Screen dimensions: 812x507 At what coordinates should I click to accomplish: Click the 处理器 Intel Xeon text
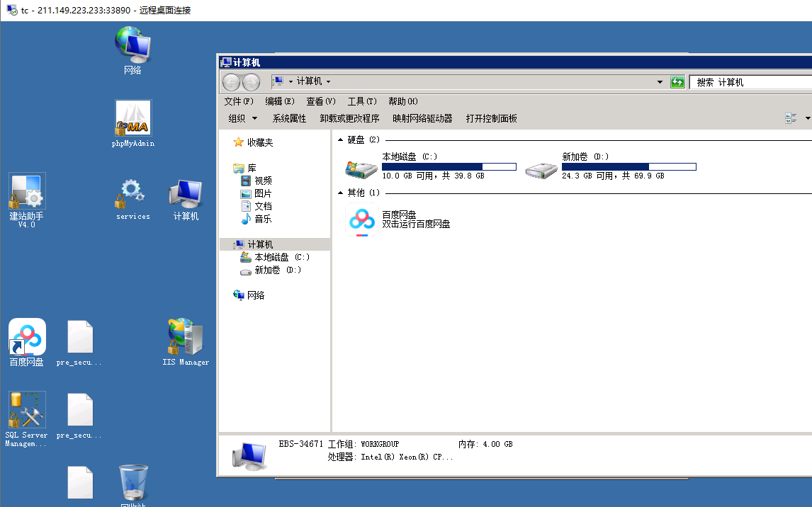pyautogui.click(x=390, y=457)
